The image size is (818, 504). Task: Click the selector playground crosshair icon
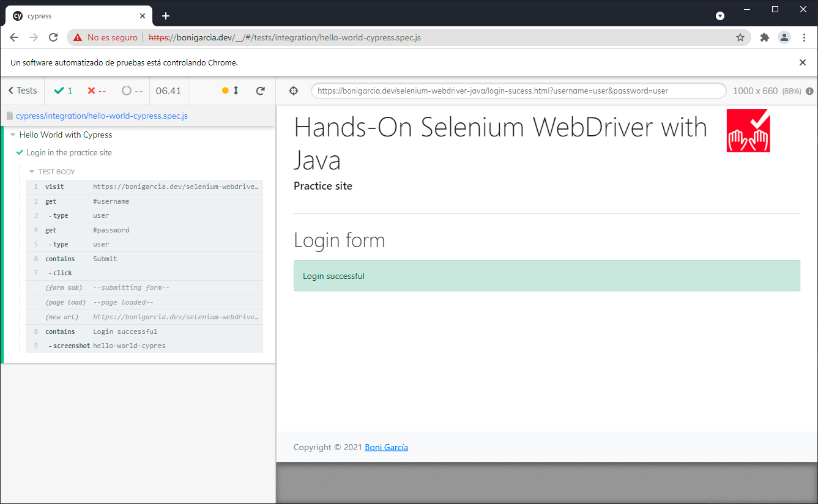click(293, 91)
